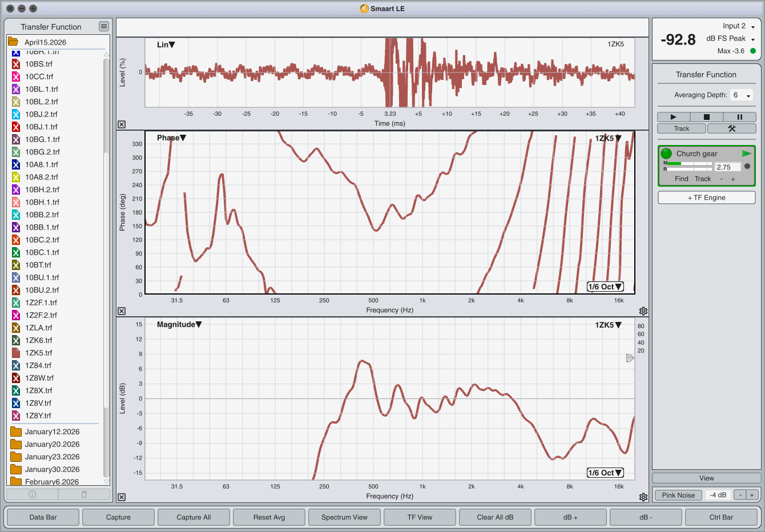Open Phase graph settings gear
This screenshot has height=532, width=765.
(643, 311)
